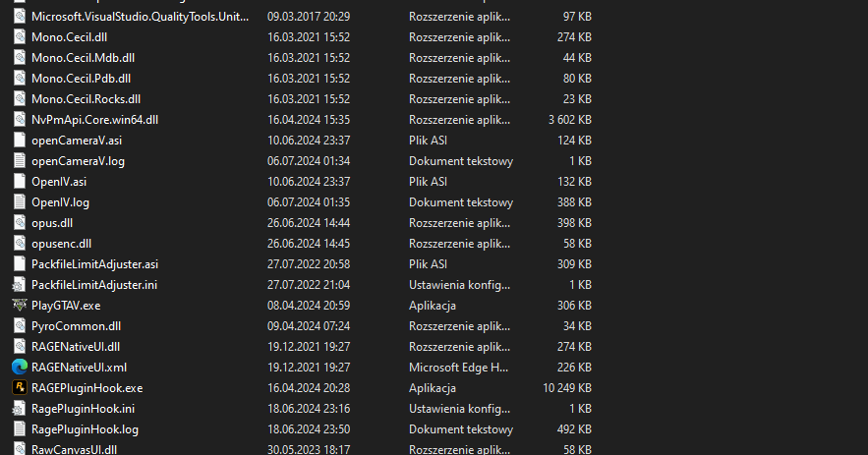Select the RagePluginHook.log file name

(85, 428)
